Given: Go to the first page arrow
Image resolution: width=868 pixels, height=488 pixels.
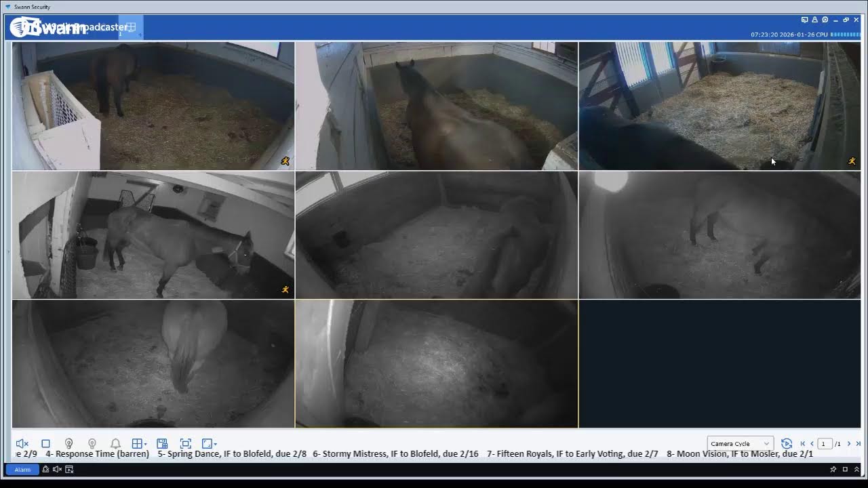Looking at the screenshot, I should [803, 443].
